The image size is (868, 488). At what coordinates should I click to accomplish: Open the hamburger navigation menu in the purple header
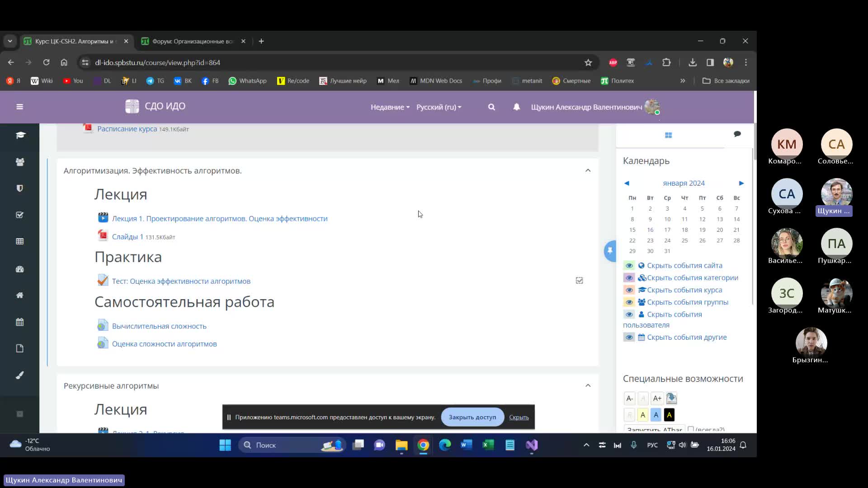(x=19, y=107)
